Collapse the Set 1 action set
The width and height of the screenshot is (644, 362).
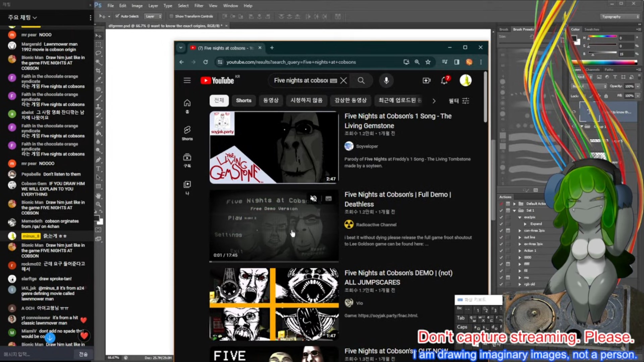tap(514, 210)
